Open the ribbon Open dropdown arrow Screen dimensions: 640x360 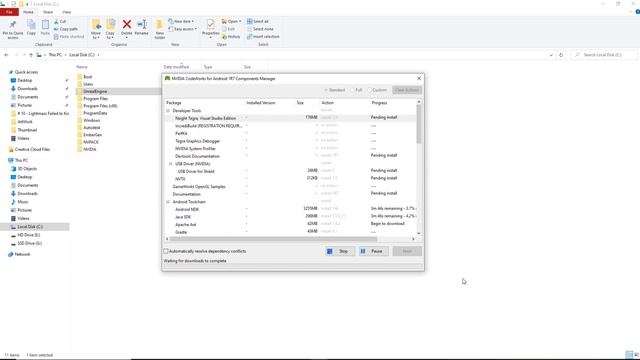pos(240,21)
